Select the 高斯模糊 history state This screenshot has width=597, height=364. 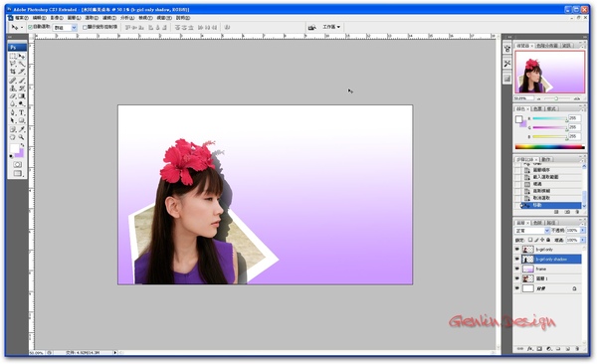click(541, 191)
